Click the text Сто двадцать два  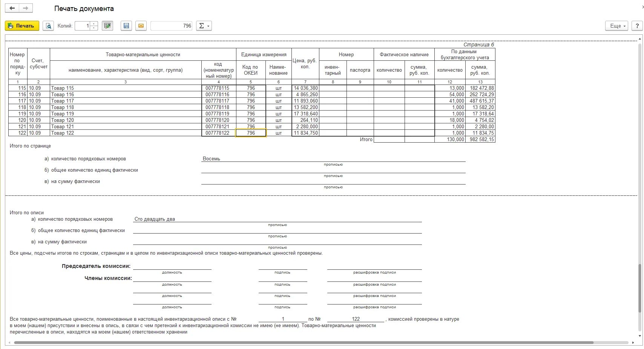click(x=155, y=219)
